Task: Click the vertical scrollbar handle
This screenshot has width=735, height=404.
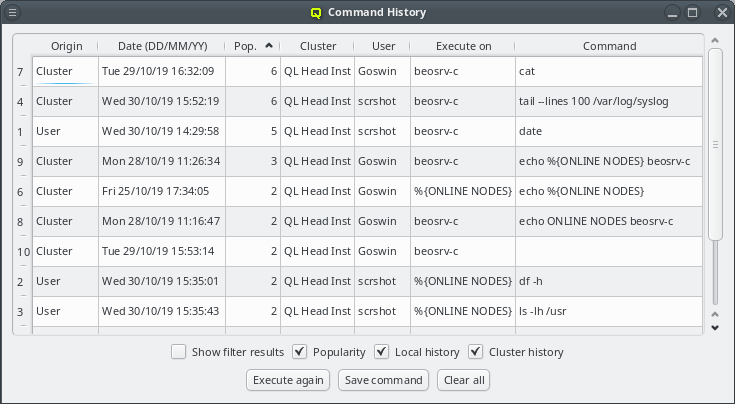Action: coord(715,144)
